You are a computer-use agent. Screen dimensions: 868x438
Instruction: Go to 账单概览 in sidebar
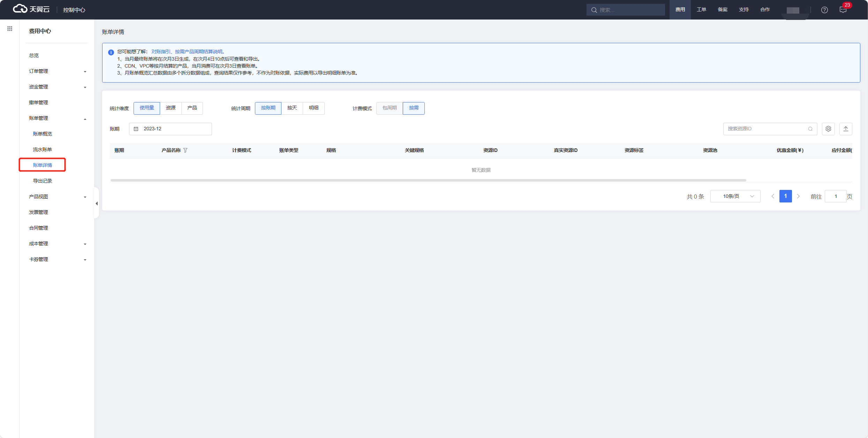[x=42, y=134]
